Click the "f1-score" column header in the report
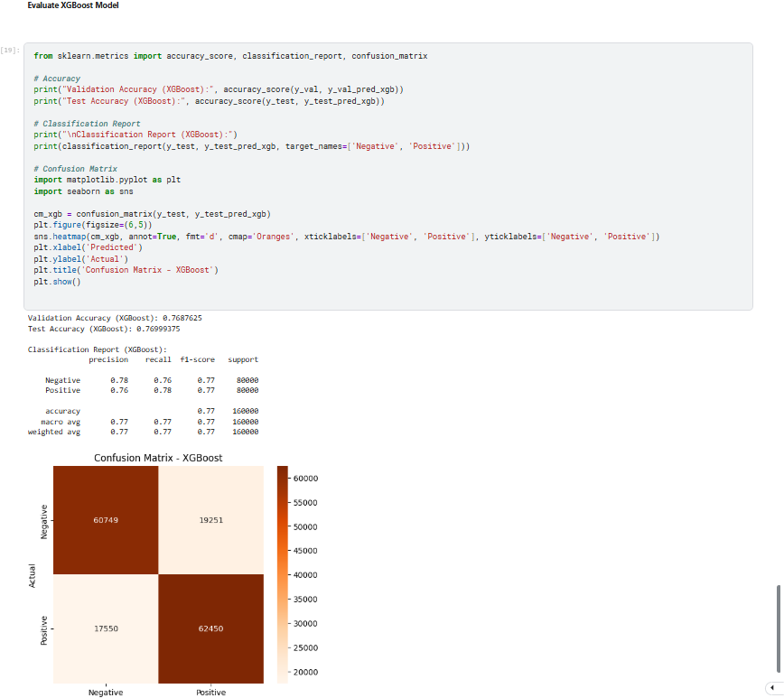This screenshot has height=698, width=784. tap(197, 359)
